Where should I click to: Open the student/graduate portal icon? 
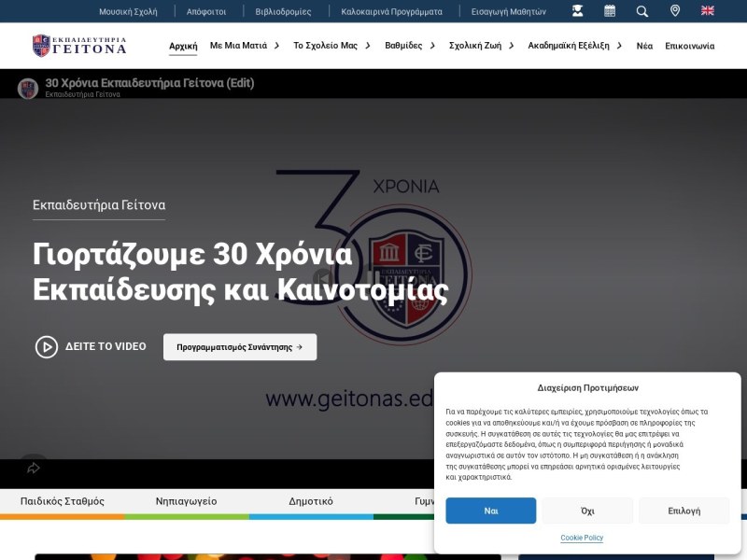click(577, 11)
